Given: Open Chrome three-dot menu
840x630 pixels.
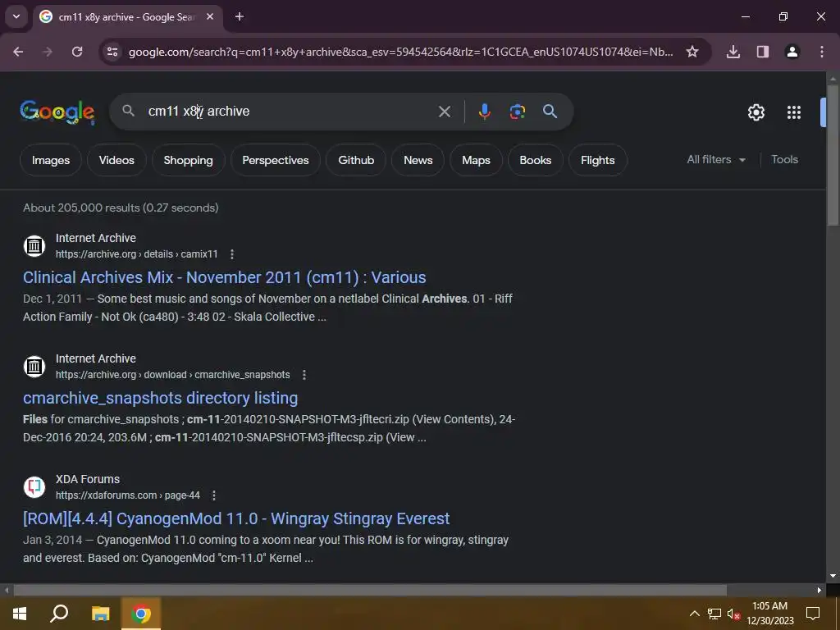Looking at the screenshot, I should click(822, 52).
